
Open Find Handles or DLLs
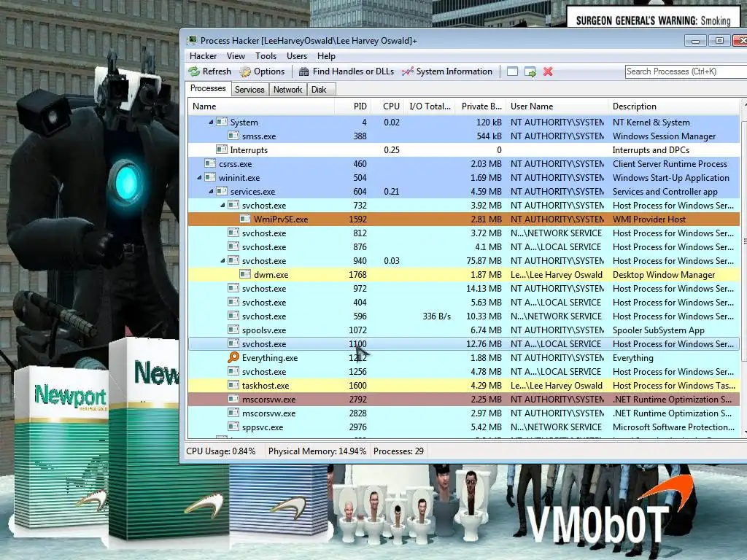point(347,71)
